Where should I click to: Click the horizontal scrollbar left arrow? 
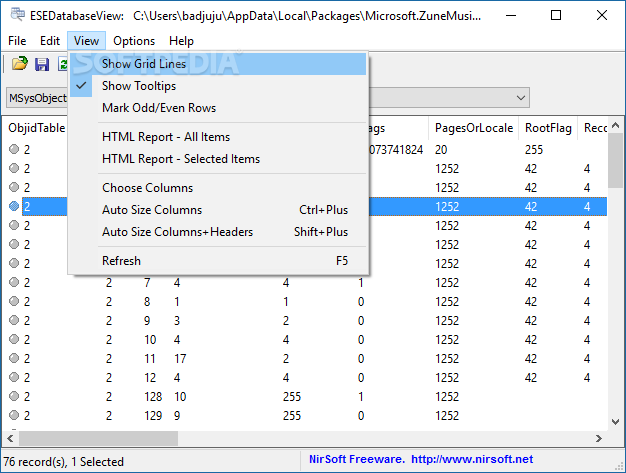(10, 438)
